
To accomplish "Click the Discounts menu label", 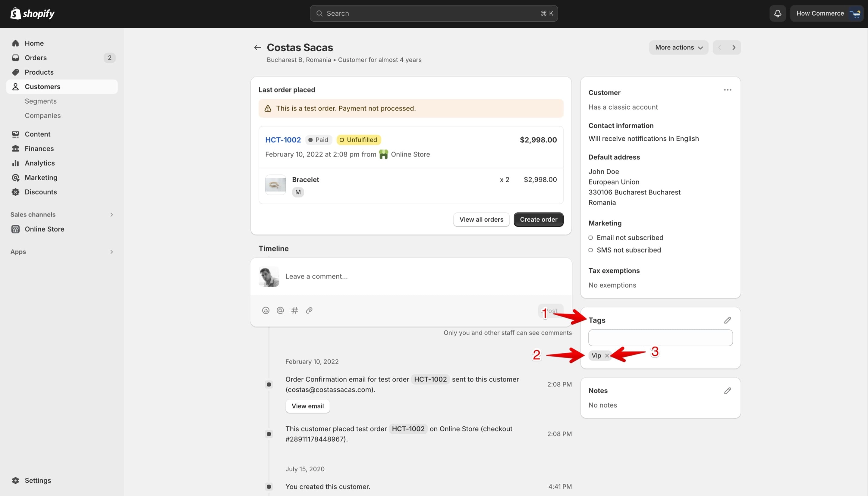I will click(x=41, y=192).
